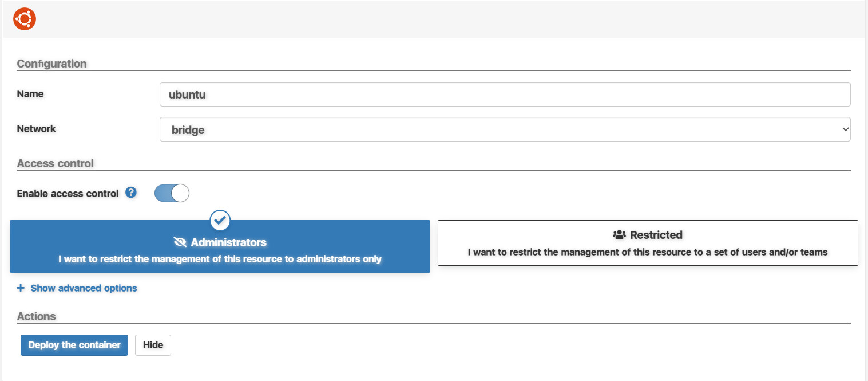Click the checkmark badge above Administrators
Viewport: 868px width, 381px height.
(220, 219)
